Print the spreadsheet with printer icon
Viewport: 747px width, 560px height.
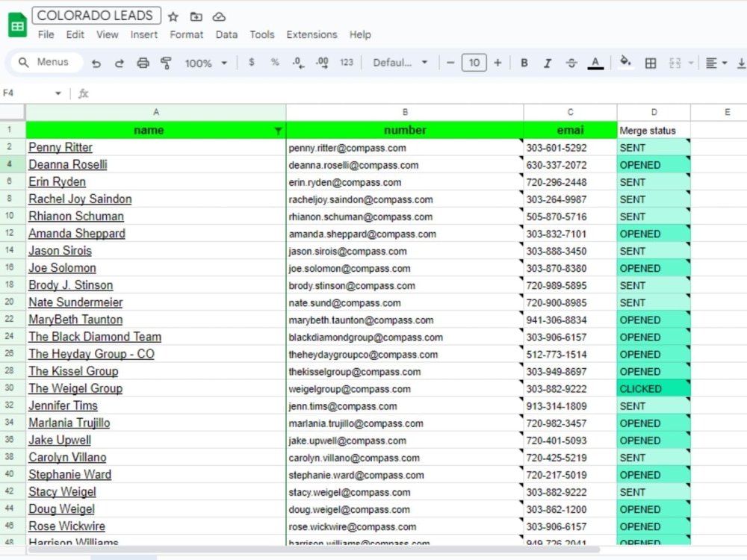(x=143, y=63)
